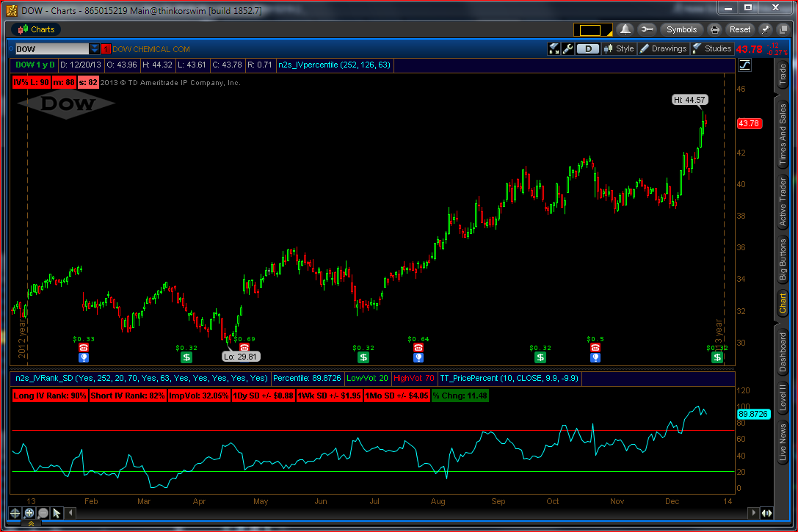Click the first $0.32 dividend dollar icon near April
The width and height of the screenshot is (798, 532).
pyautogui.click(x=186, y=357)
